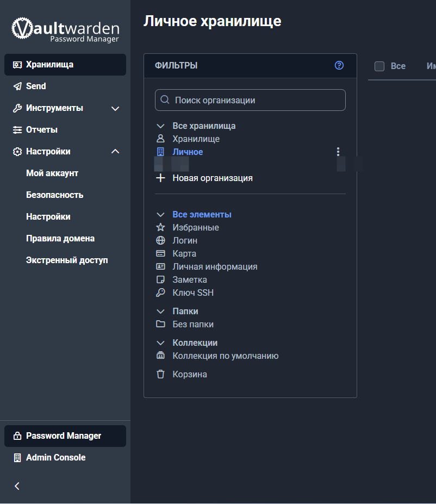Open the filters help icon
This screenshot has height=504, width=436.
click(339, 65)
